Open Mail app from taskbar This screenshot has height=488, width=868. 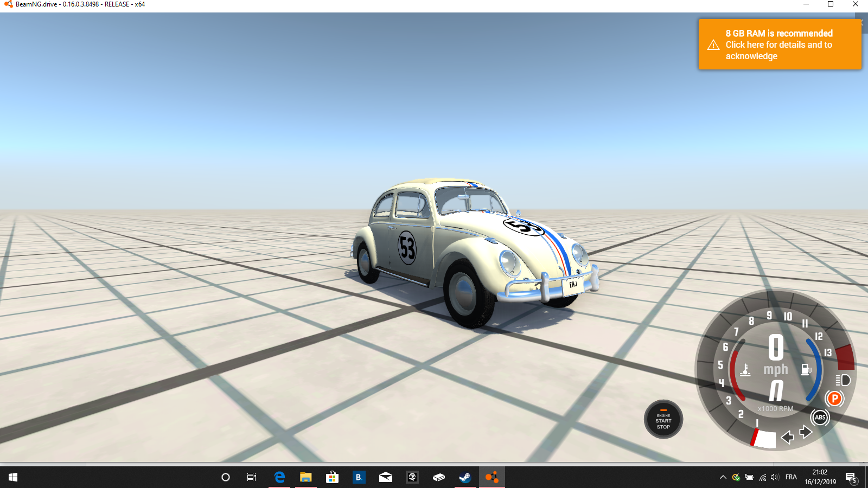click(386, 477)
